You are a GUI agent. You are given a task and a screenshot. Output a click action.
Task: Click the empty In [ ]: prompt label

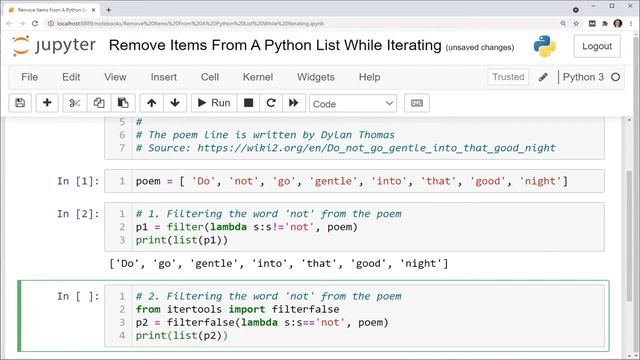(78, 296)
